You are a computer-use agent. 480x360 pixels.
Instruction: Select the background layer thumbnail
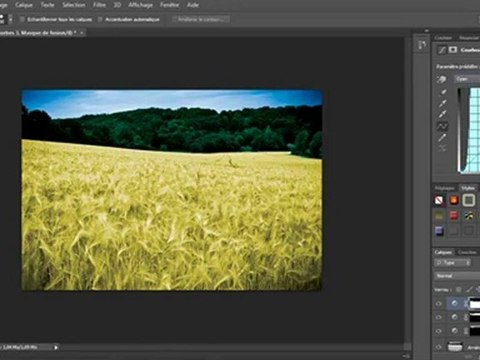pyautogui.click(x=455, y=347)
